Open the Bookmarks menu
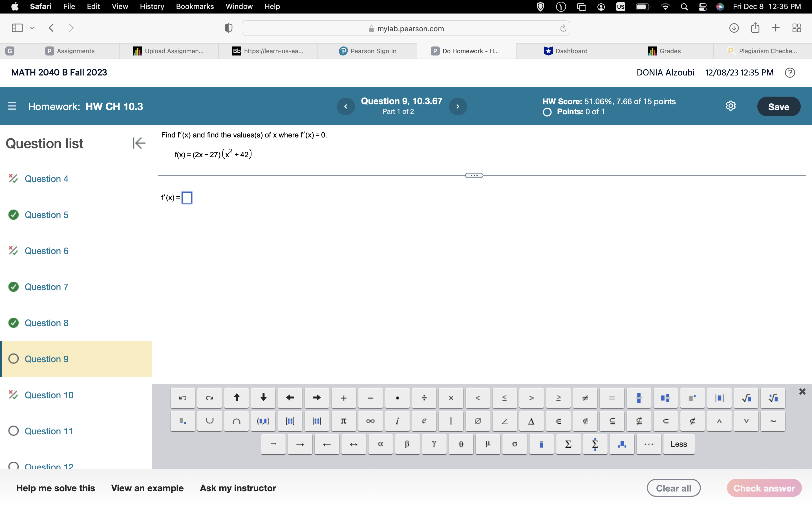 coord(195,6)
